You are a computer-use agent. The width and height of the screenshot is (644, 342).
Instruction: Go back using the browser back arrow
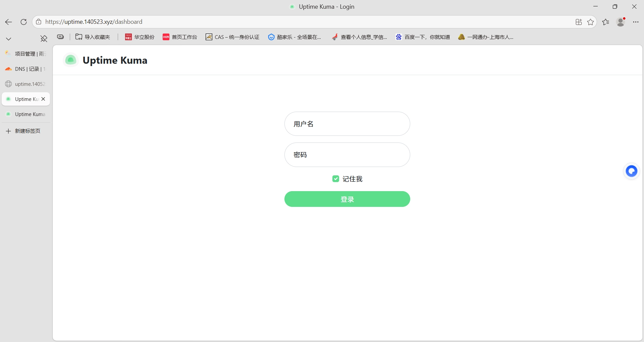8,22
